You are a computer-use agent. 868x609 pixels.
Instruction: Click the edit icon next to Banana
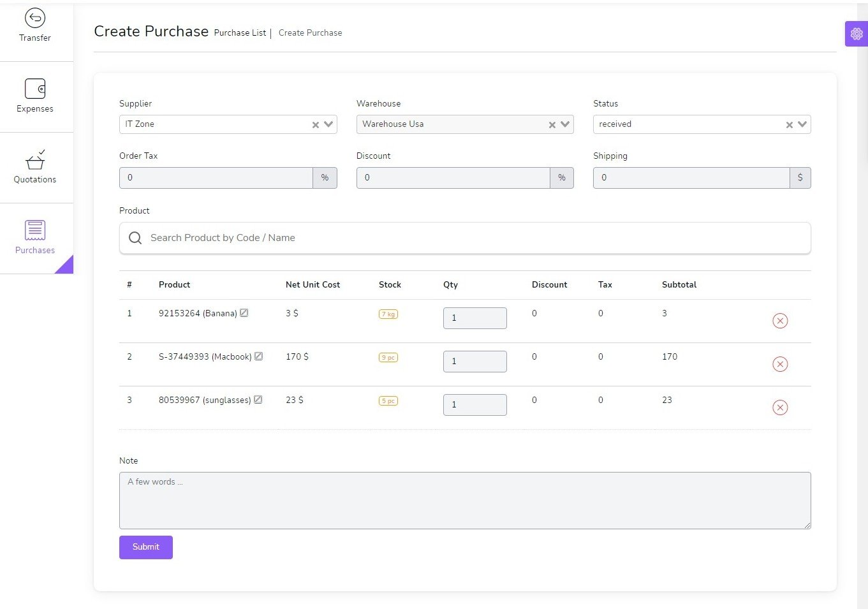[x=244, y=313]
